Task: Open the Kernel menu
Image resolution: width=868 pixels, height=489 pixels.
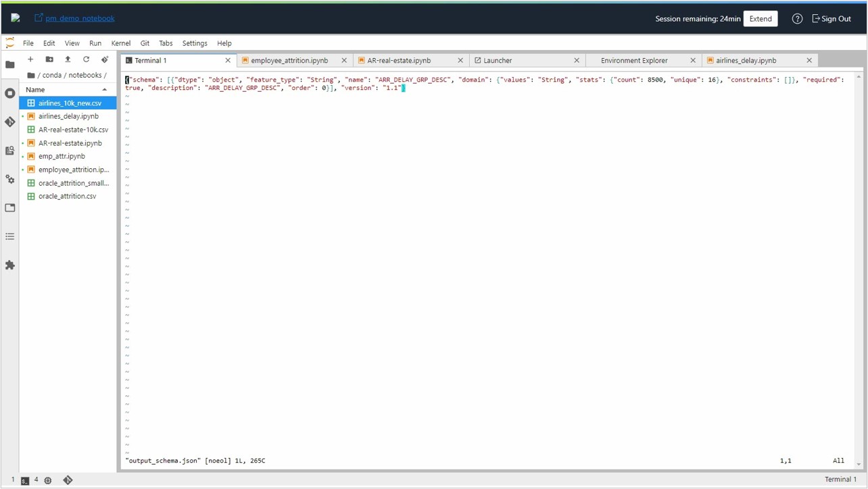Action: coord(121,43)
